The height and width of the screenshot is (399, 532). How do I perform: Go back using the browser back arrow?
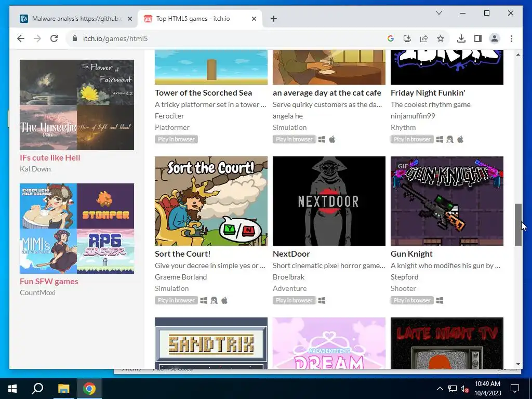21,38
